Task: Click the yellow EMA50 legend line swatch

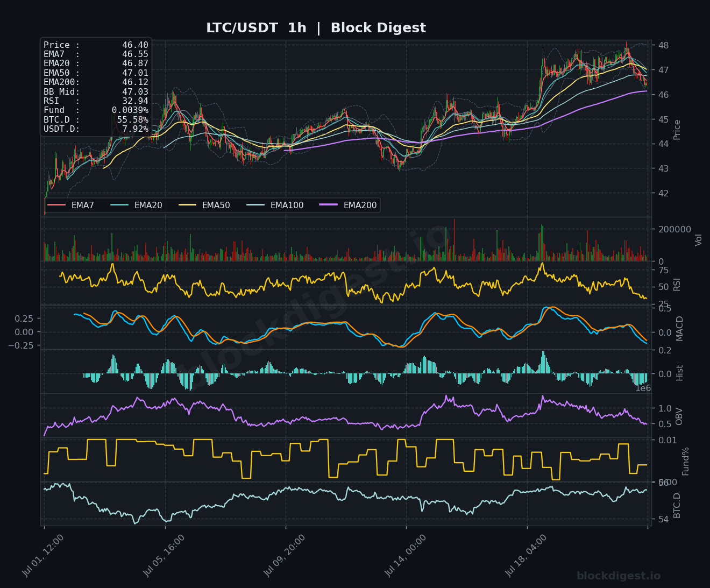Action: (x=188, y=206)
